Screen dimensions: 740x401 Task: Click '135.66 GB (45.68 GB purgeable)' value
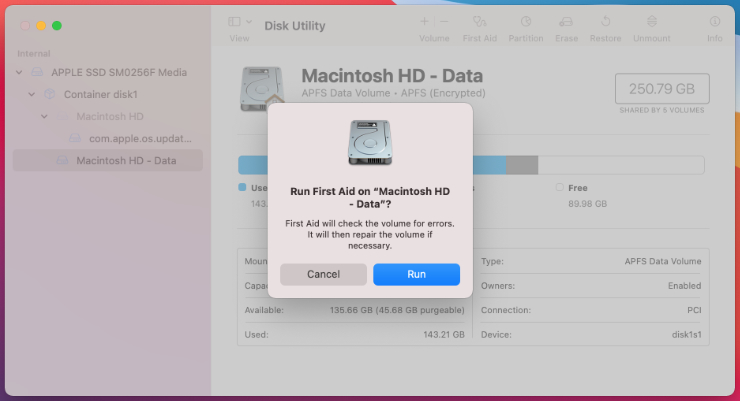click(397, 310)
